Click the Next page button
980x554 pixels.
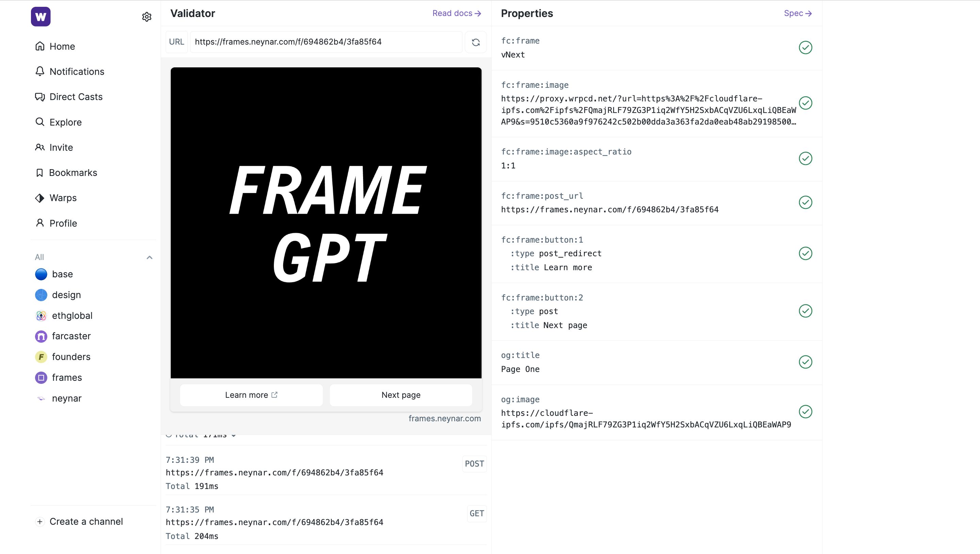point(401,395)
